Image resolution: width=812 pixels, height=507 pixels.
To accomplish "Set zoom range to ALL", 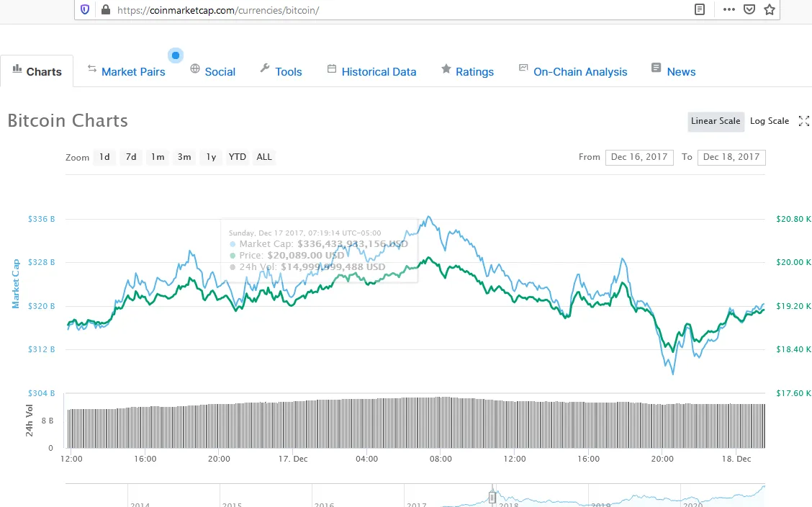I will 264,157.
